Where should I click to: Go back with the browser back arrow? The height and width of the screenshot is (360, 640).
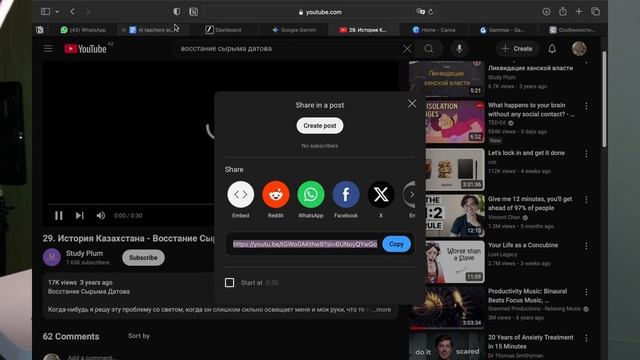(x=72, y=12)
